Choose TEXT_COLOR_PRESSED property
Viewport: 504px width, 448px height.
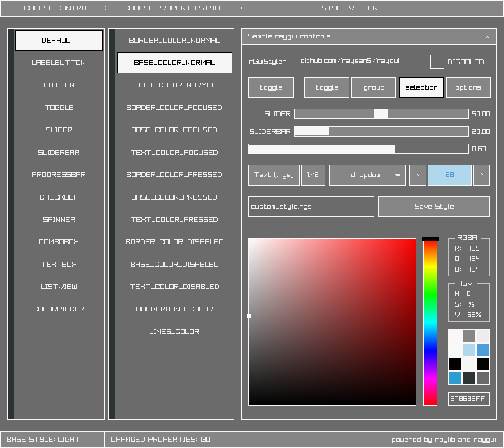pyautogui.click(x=174, y=219)
